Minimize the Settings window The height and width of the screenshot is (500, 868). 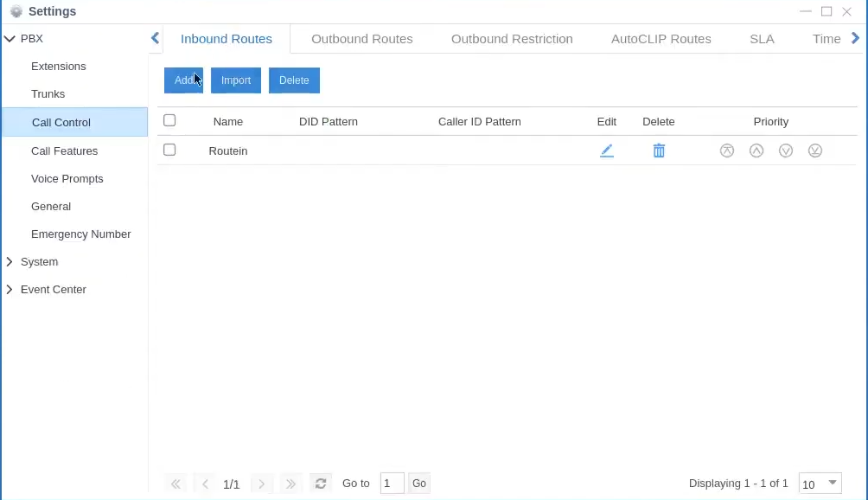pyautogui.click(x=806, y=11)
